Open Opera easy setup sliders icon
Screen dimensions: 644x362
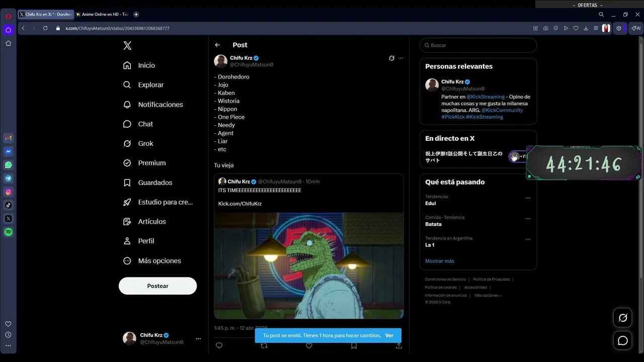[x=596, y=28]
